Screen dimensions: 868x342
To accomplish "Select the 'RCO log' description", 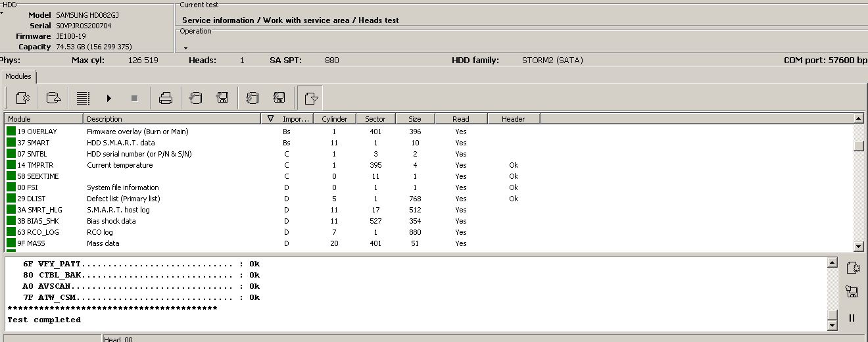I will [x=100, y=232].
